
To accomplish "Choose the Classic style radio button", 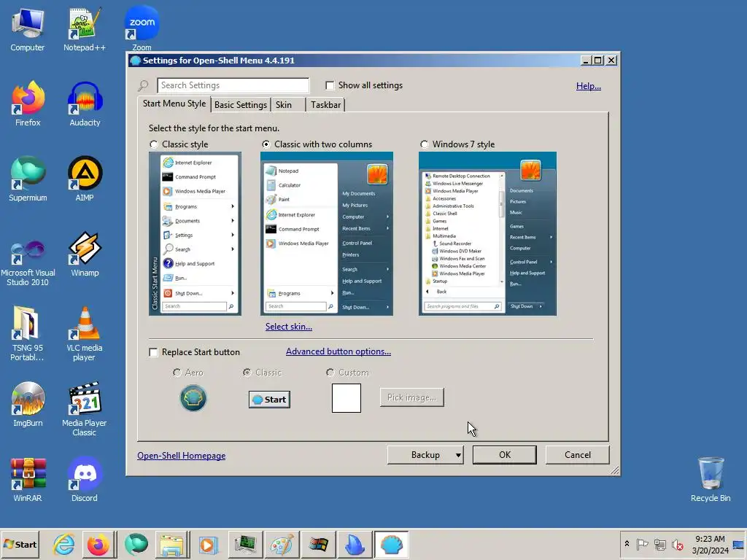I will [x=154, y=144].
